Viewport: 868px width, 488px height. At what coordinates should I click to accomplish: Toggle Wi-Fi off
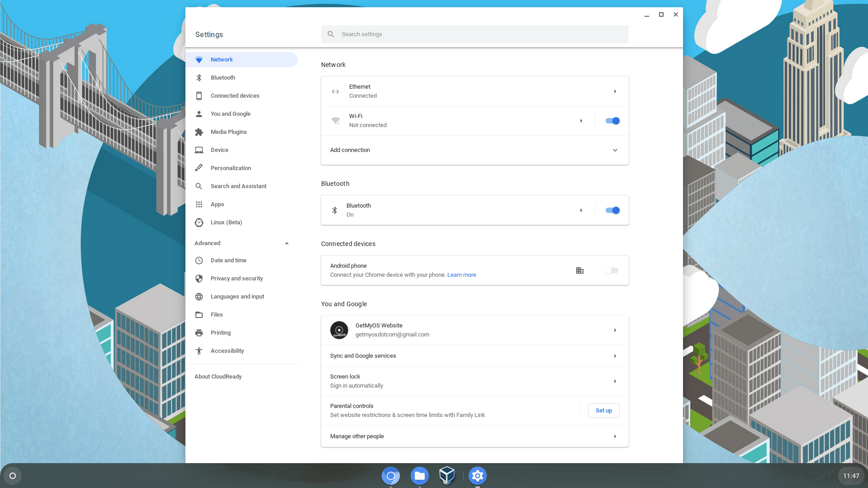tap(612, 121)
